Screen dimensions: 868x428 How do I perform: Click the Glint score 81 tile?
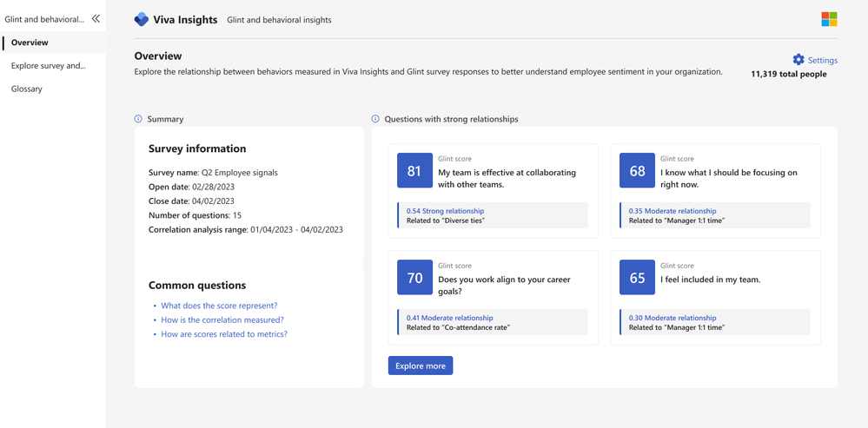point(414,171)
